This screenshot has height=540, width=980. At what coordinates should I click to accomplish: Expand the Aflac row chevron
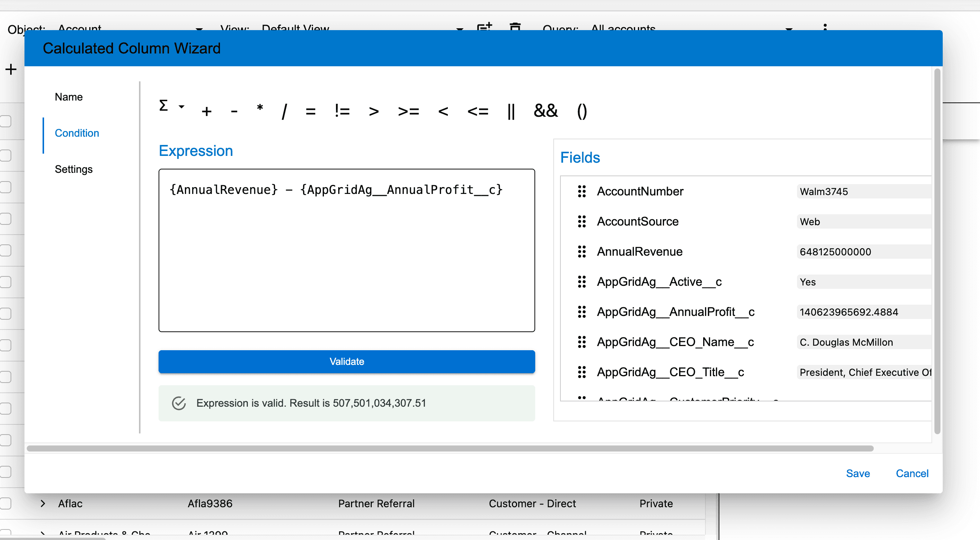[43, 503]
